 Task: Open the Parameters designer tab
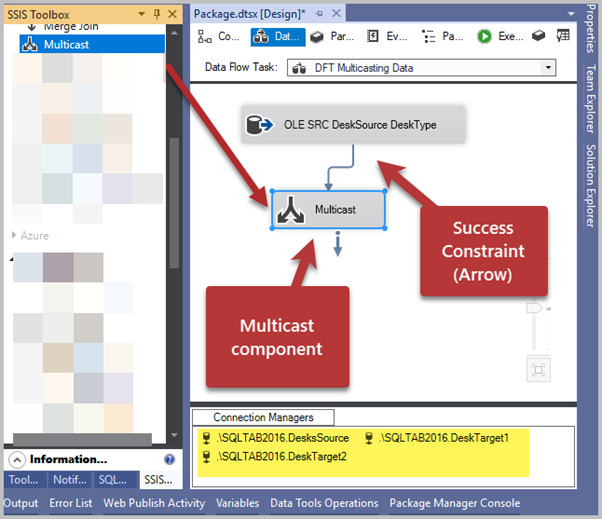pos(332,37)
